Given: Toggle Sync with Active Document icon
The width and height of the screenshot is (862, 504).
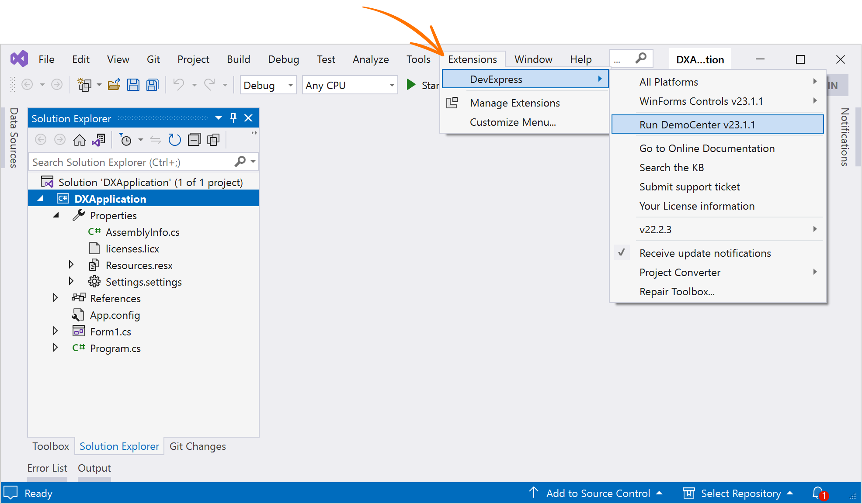Looking at the screenshot, I should click(156, 140).
